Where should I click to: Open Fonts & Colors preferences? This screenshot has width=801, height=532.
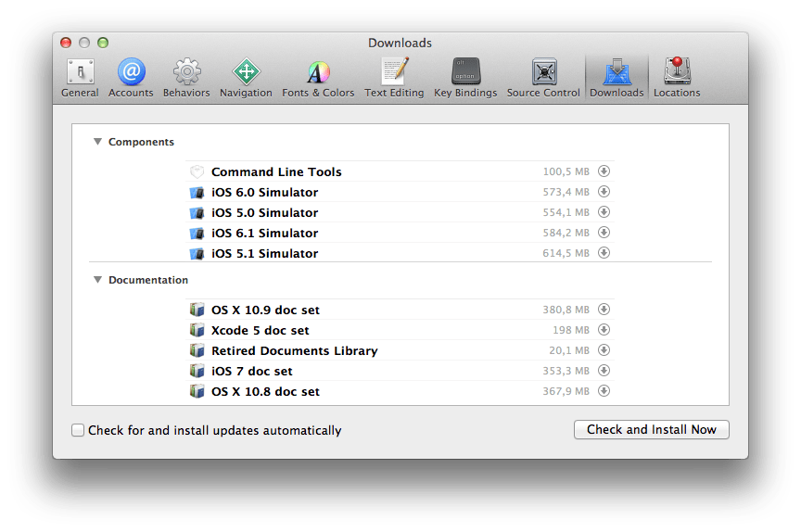(318, 78)
